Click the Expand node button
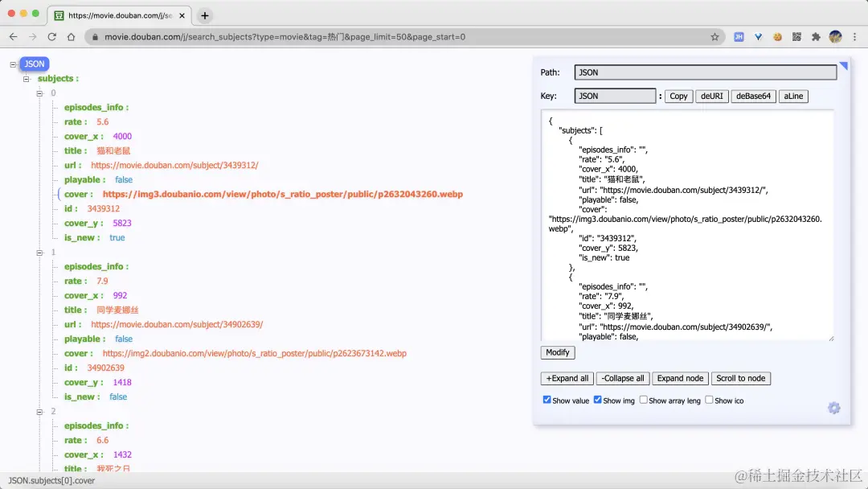868x489 pixels. [680, 378]
